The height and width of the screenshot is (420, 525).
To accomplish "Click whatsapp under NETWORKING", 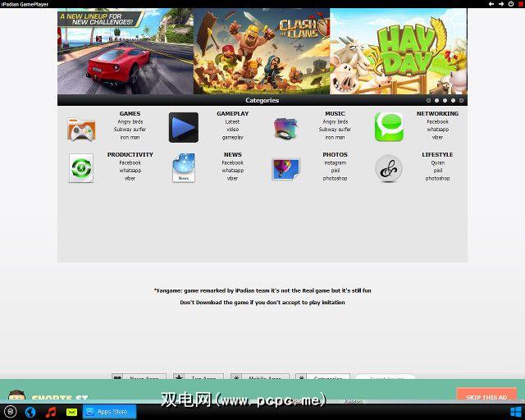I will pyautogui.click(x=437, y=130).
